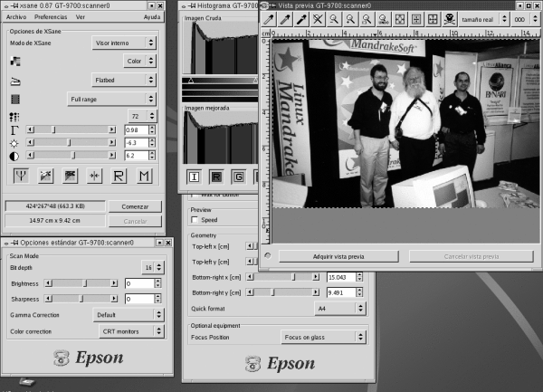
Task: Click the sun brightness icon in XSane
Action: click(x=14, y=143)
